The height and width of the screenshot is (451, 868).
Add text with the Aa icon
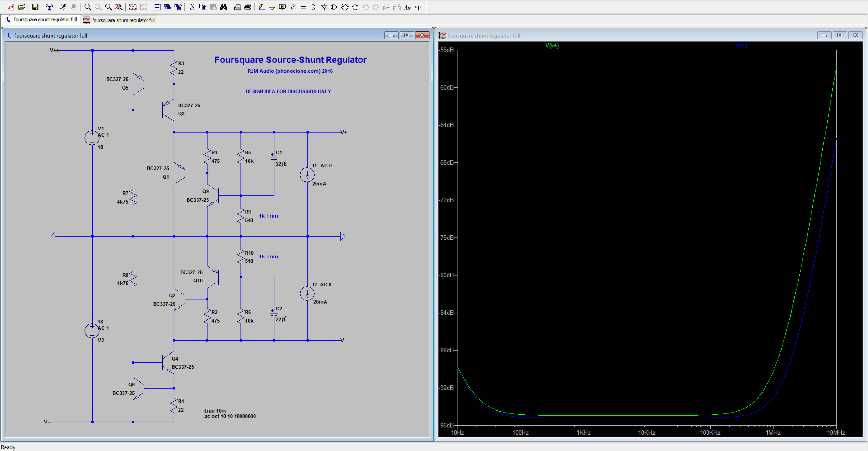click(407, 7)
